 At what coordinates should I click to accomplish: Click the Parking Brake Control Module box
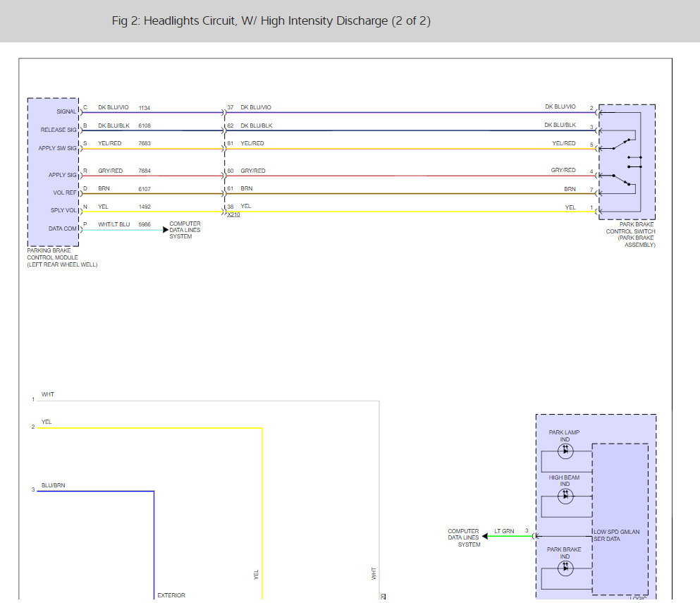(53, 171)
